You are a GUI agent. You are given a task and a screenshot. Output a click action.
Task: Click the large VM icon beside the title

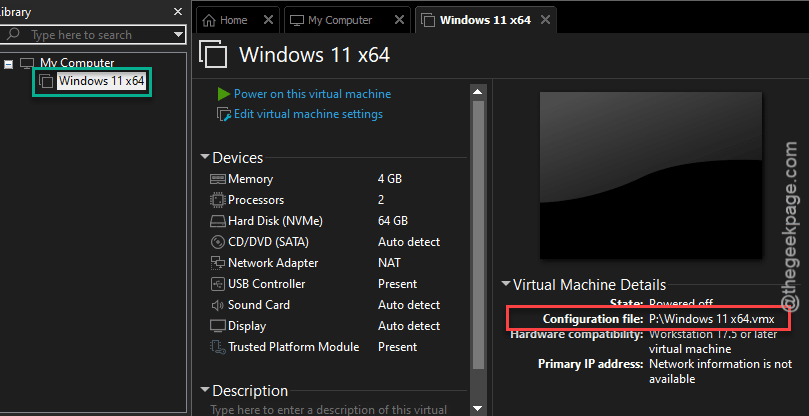213,54
